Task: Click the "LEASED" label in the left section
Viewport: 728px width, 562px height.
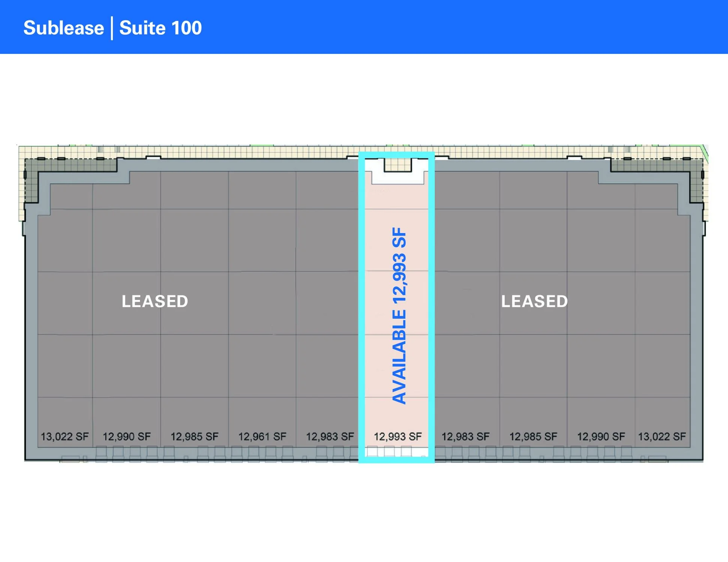Action: click(x=155, y=301)
